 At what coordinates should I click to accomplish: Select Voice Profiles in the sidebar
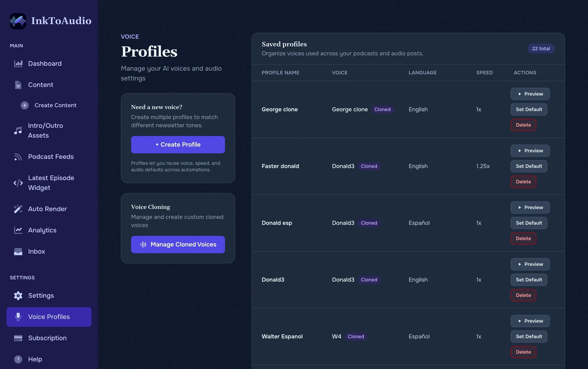(49, 317)
